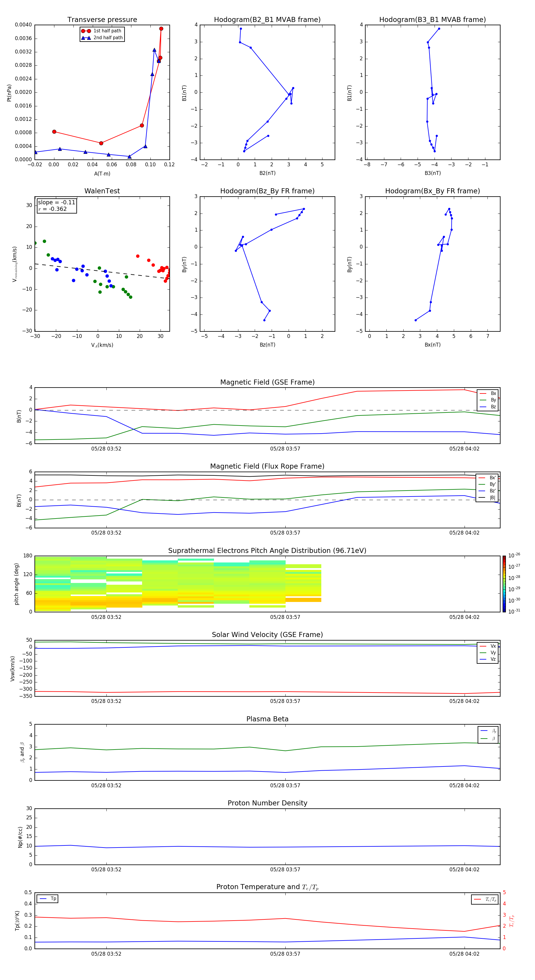Click the 'Plasma Beta' title
This screenshot has height=980, width=535.
(x=267, y=719)
